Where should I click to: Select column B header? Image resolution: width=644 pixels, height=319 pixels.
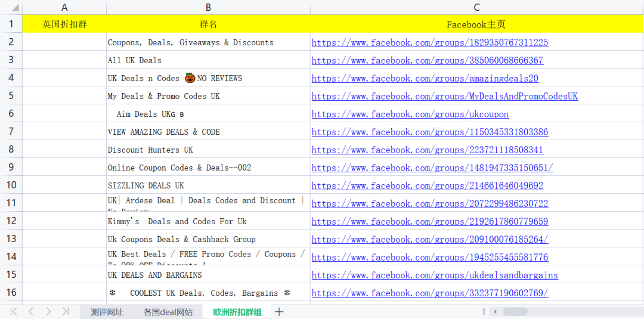click(208, 7)
